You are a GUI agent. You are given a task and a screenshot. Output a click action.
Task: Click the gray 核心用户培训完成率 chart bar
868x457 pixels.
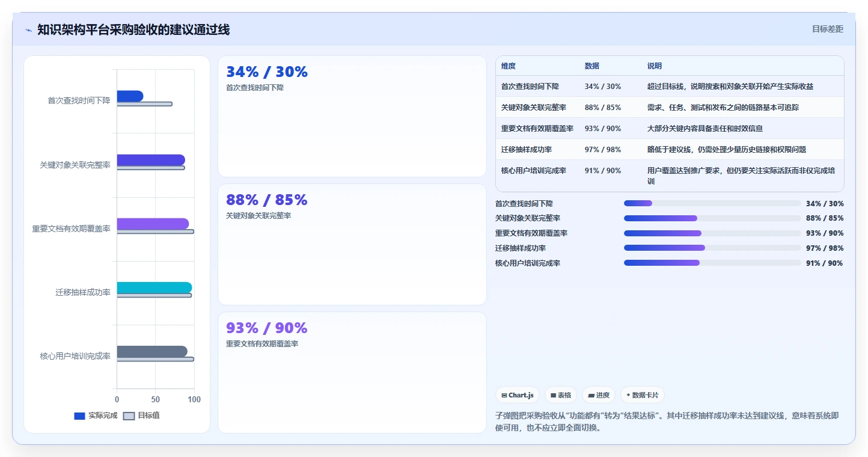click(x=152, y=351)
